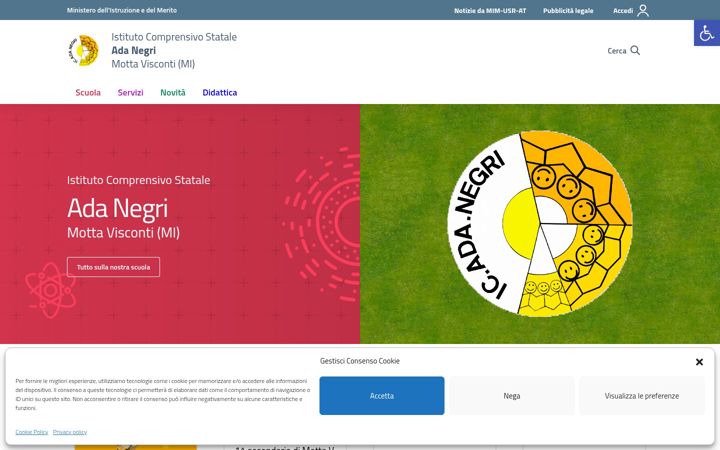This screenshot has width=720, height=450.
Task: Open the Novità menu
Action: [x=173, y=93]
